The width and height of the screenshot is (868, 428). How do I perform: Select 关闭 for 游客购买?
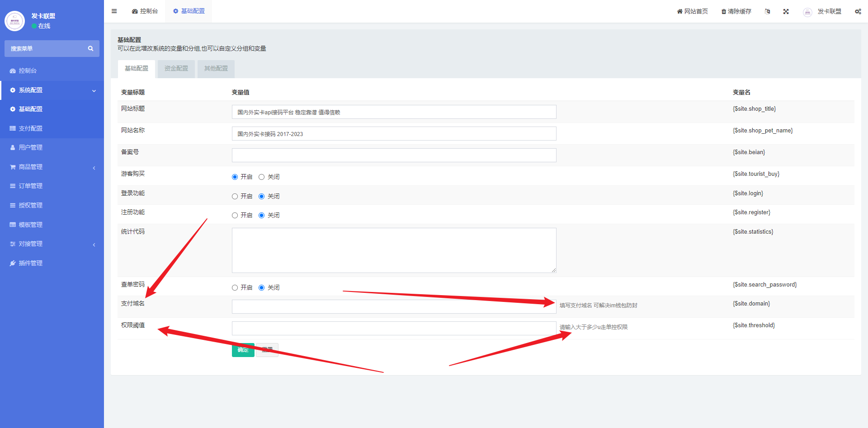[261, 177]
